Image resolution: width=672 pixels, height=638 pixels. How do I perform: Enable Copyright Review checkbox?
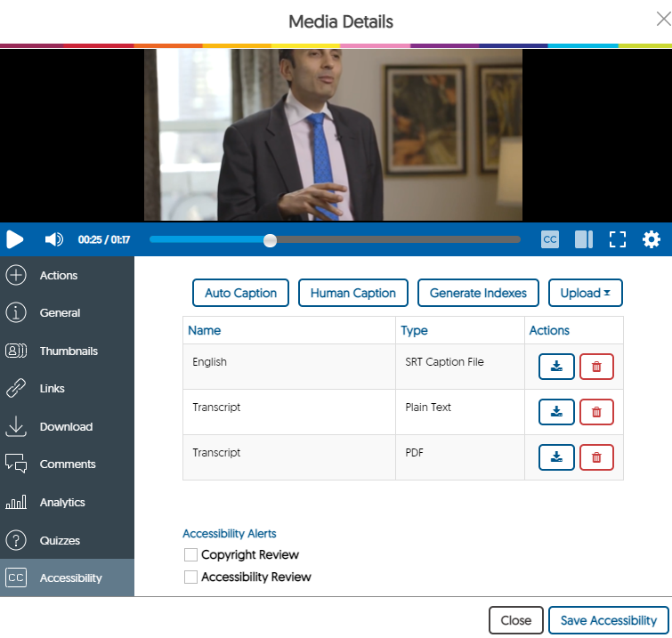(x=190, y=554)
